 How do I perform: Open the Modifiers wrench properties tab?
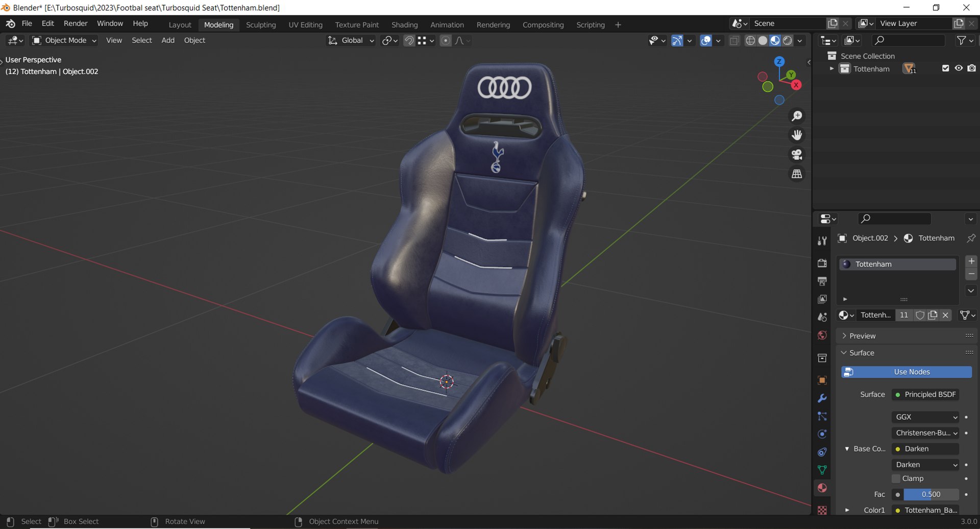tap(822, 398)
